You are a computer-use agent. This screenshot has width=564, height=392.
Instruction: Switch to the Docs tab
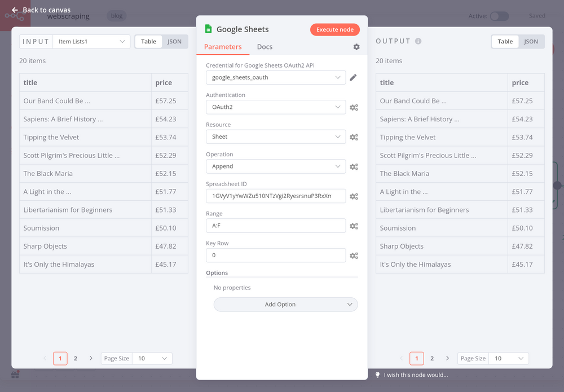click(x=265, y=47)
